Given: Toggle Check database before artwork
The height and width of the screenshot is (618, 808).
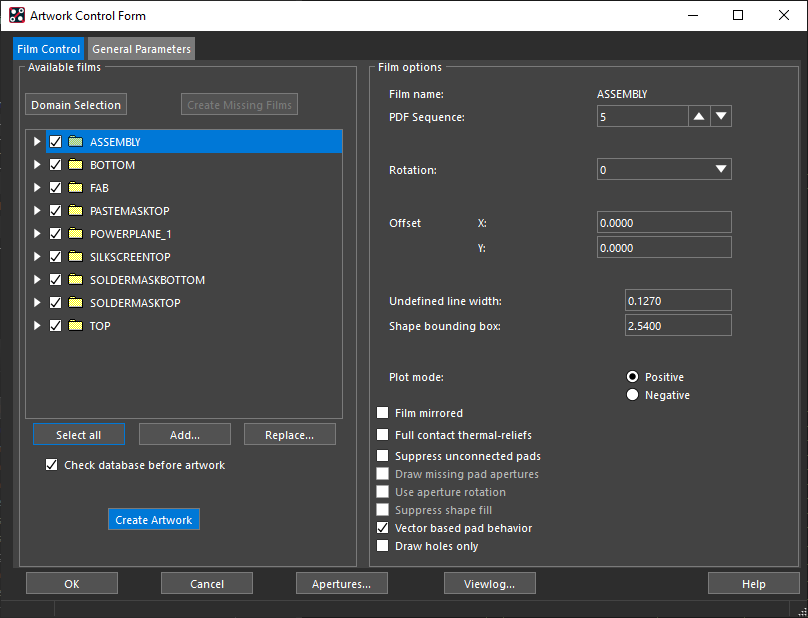Looking at the screenshot, I should [x=52, y=465].
